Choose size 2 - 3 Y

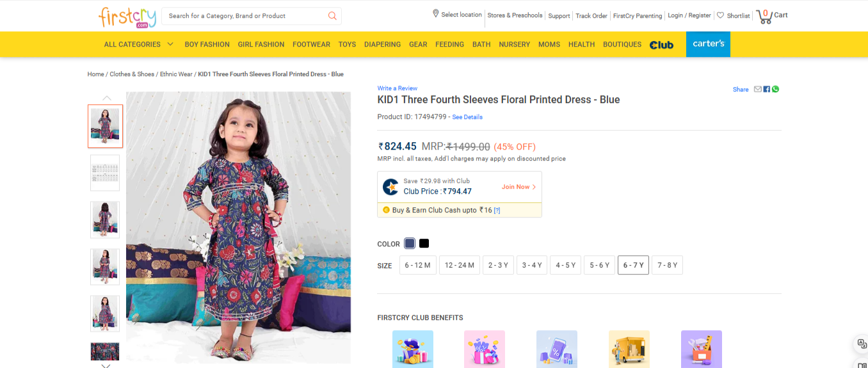click(x=499, y=265)
